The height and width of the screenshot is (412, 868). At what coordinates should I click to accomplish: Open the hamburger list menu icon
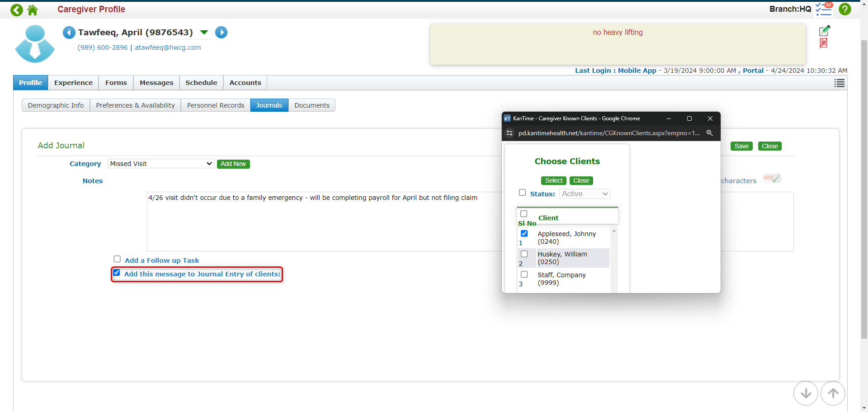tap(839, 83)
